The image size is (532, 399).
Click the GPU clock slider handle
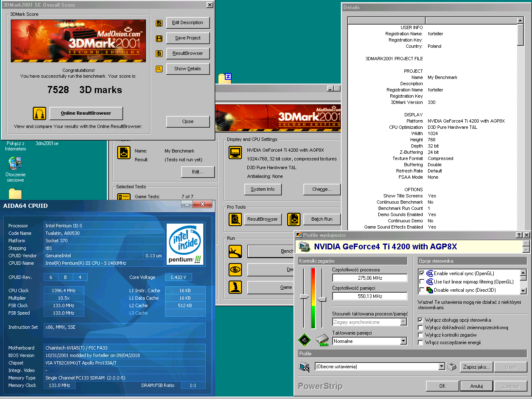[304, 297]
